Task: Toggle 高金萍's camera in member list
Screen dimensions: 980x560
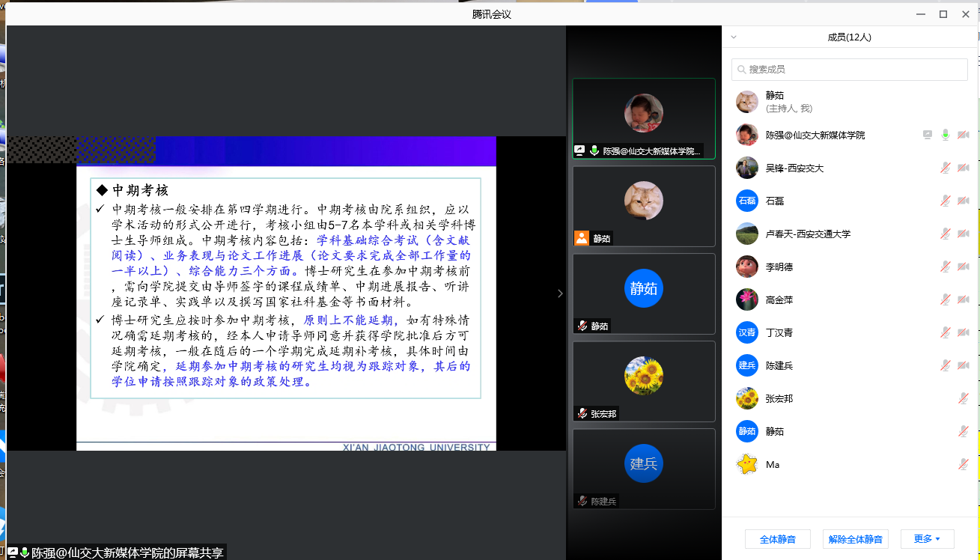Action: point(963,300)
